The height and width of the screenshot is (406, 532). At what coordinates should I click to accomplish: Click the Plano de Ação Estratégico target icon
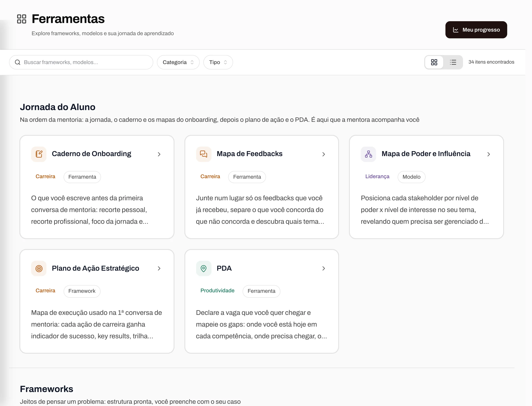pyautogui.click(x=39, y=268)
